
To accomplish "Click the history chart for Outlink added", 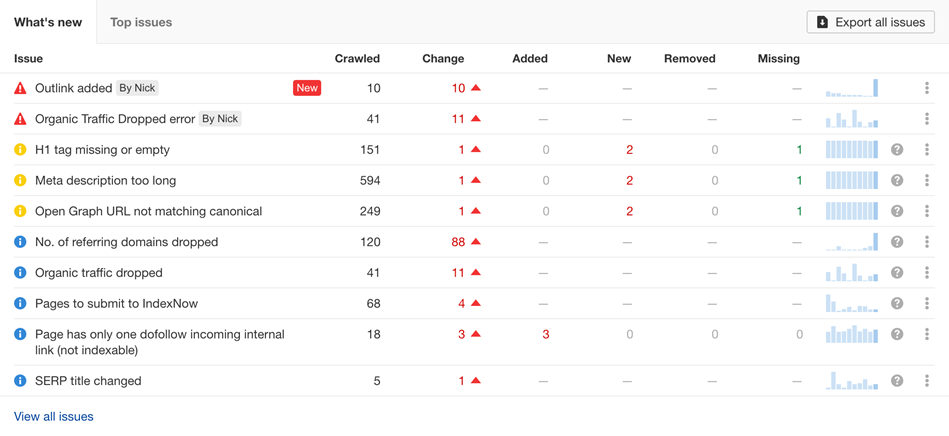I will tap(852, 88).
